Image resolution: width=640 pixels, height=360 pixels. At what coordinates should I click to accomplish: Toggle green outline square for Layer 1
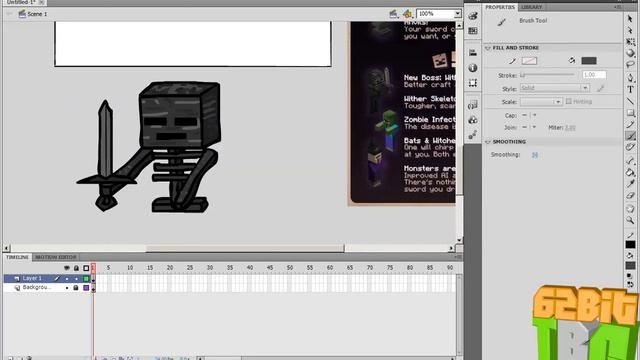click(x=86, y=278)
